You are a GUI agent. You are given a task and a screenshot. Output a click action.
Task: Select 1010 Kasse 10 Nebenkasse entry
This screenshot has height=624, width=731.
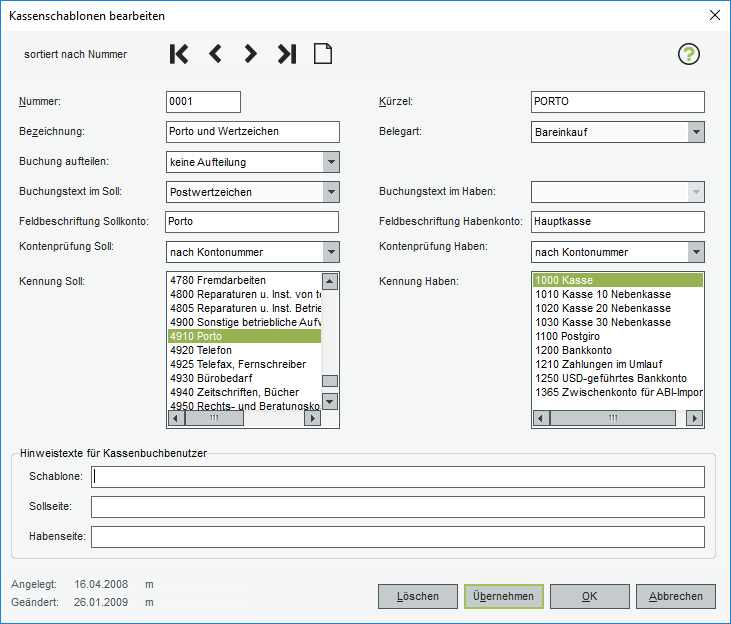(618, 294)
